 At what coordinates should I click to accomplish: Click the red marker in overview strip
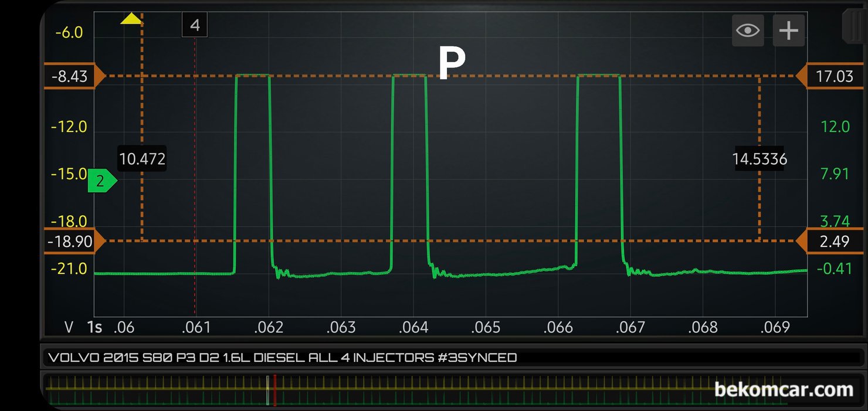(274, 390)
